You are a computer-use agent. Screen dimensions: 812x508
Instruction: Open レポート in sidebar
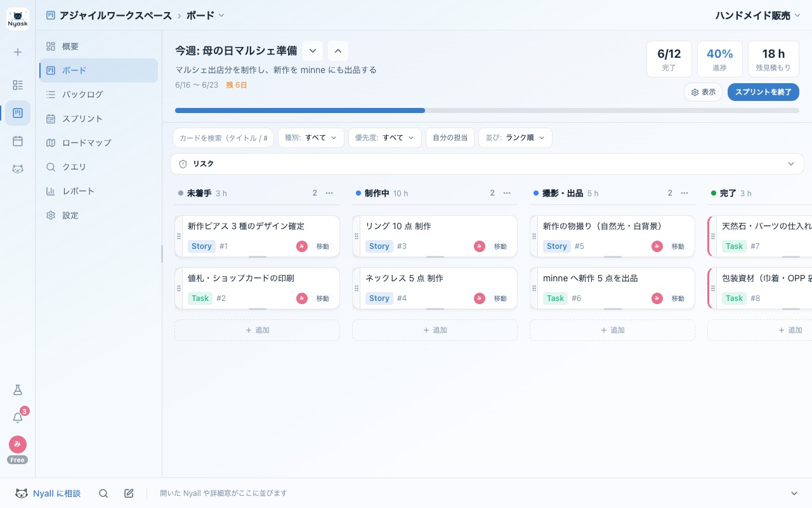tap(98, 191)
